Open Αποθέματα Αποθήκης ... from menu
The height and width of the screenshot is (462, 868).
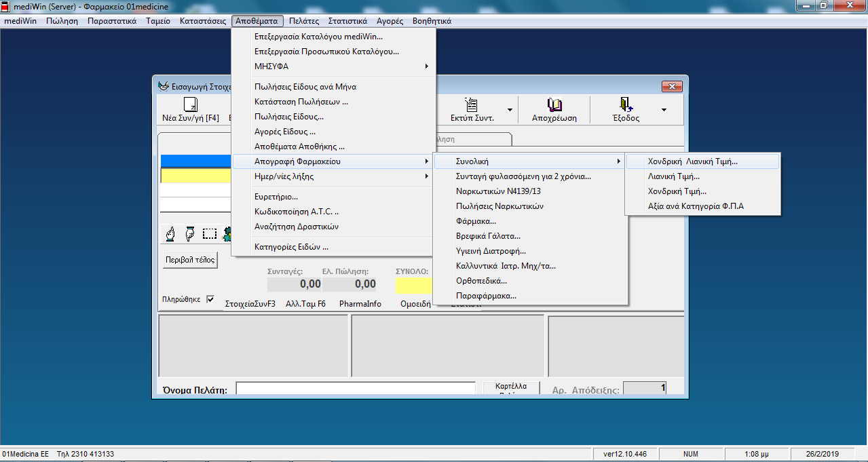[333, 147]
